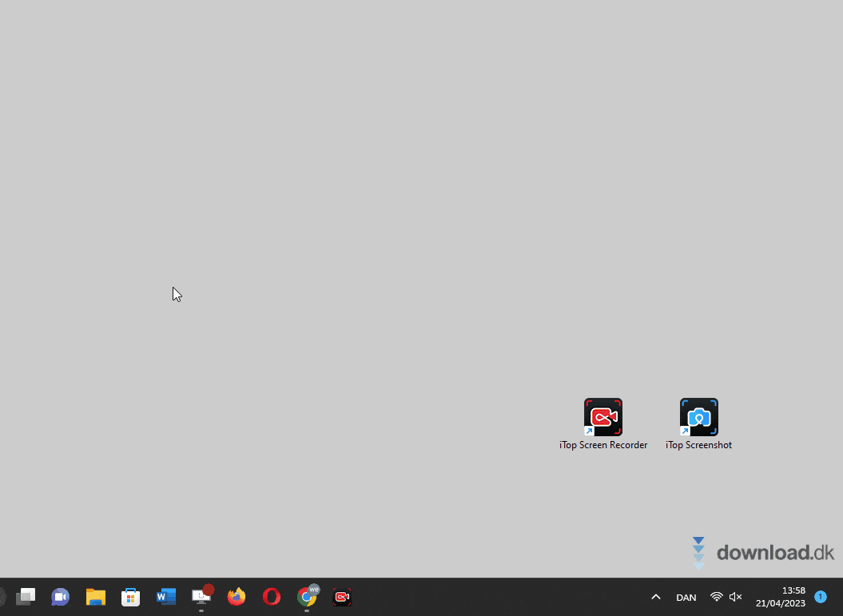Open the clock showing 13:58
The width and height of the screenshot is (843, 616).
click(781, 597)
